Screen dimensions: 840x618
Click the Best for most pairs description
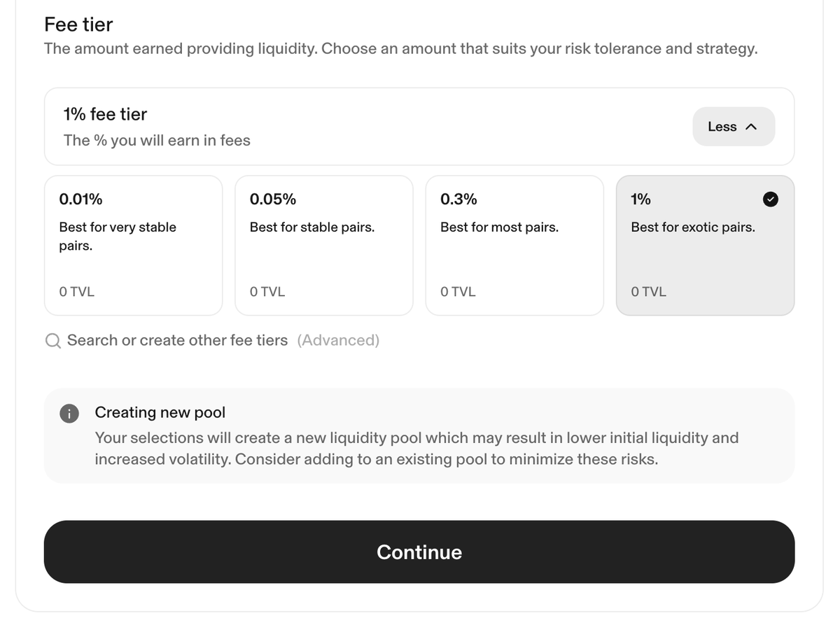pyautogui.click(x=499, y=227)
